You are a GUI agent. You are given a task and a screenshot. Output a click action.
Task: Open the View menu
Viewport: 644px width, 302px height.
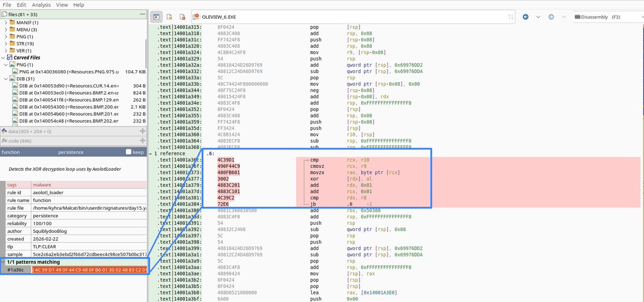[62, 5]
